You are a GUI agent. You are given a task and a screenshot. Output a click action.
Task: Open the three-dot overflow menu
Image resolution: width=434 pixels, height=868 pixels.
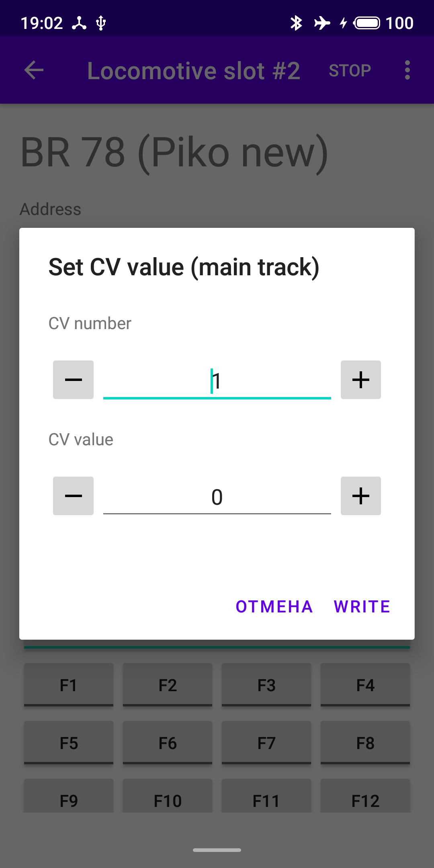pyautogui.click(x=407, y=70)
